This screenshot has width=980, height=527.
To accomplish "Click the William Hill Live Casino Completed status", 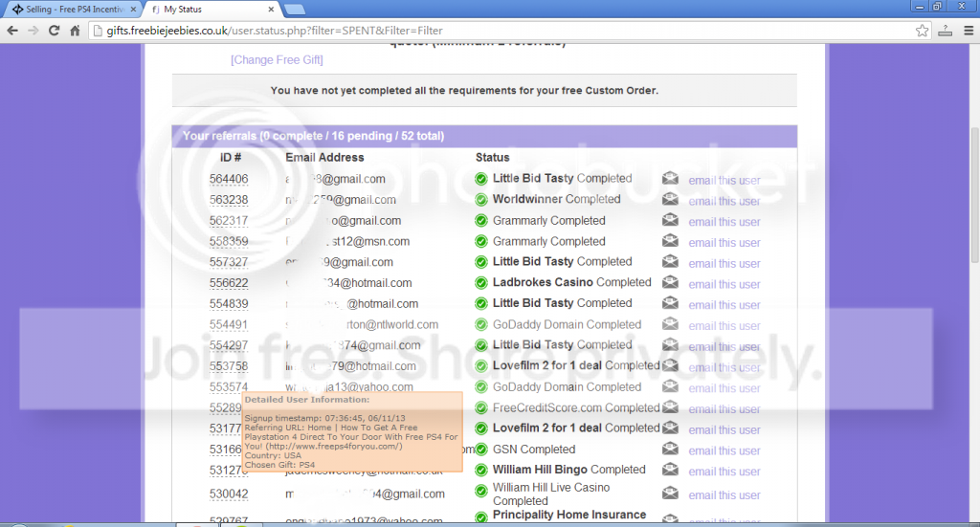I will pos(551,494).
